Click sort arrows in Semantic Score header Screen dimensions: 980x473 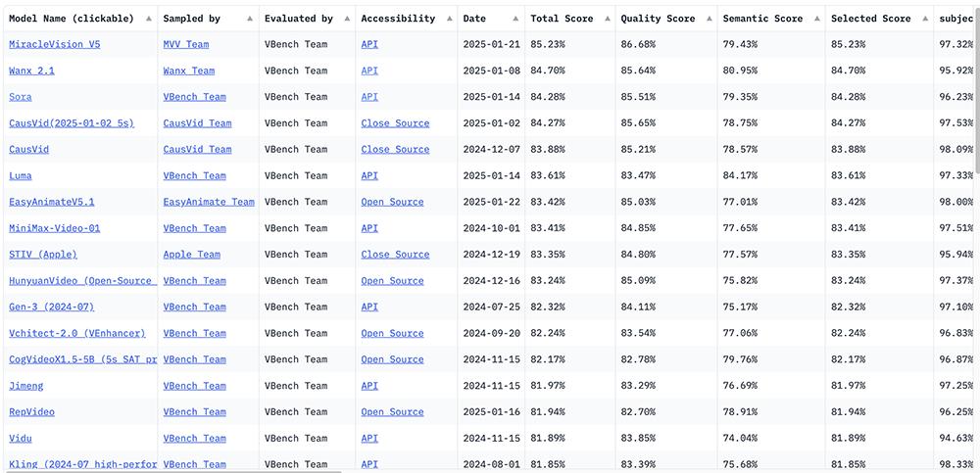(x=814, y=19)
